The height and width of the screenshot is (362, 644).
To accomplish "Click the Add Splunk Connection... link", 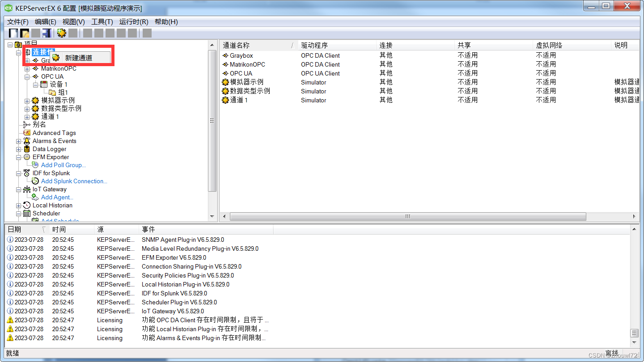I will tap(73, 181).
